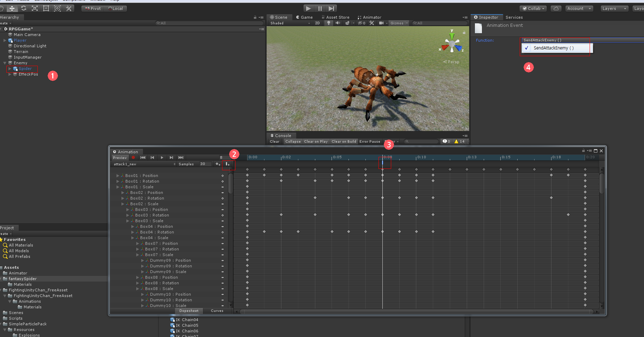Open the Account dropdown
This screenshot has height=337, width=644.
[x=579, y=8]
